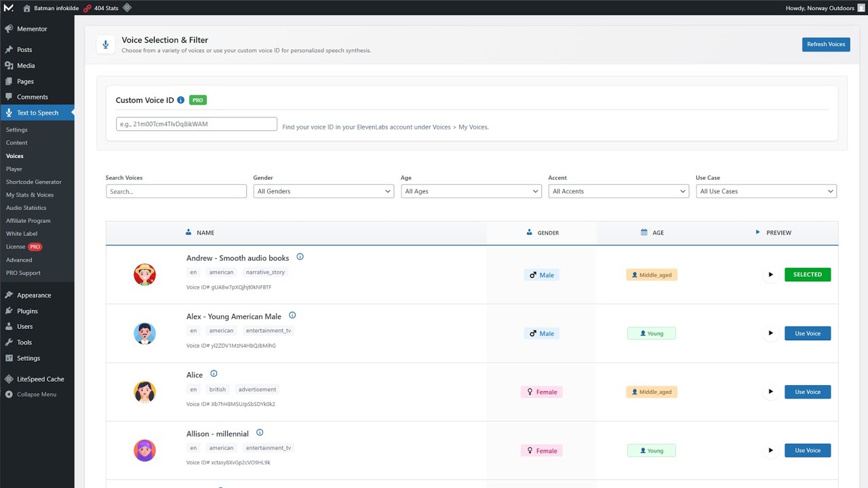Click the 404 Stats link icon in admin bar

point(87,8)
